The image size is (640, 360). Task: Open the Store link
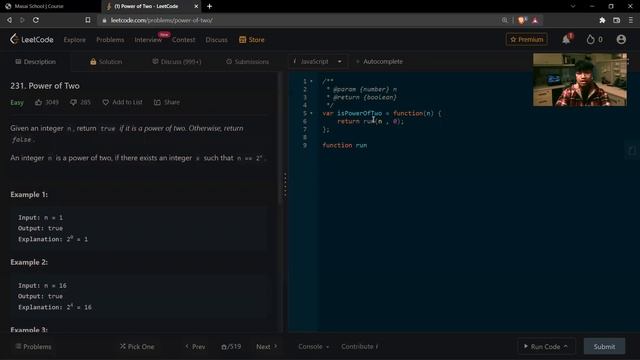pos(252,40)
